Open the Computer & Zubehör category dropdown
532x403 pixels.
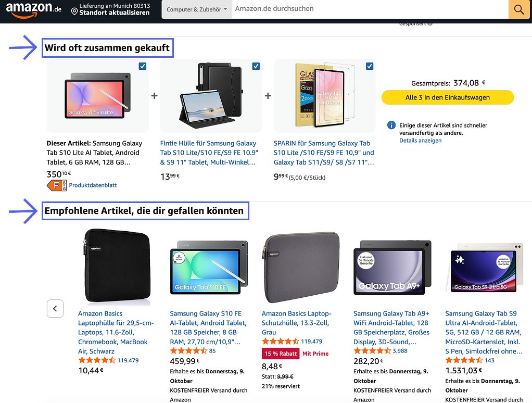pos(196,9)
